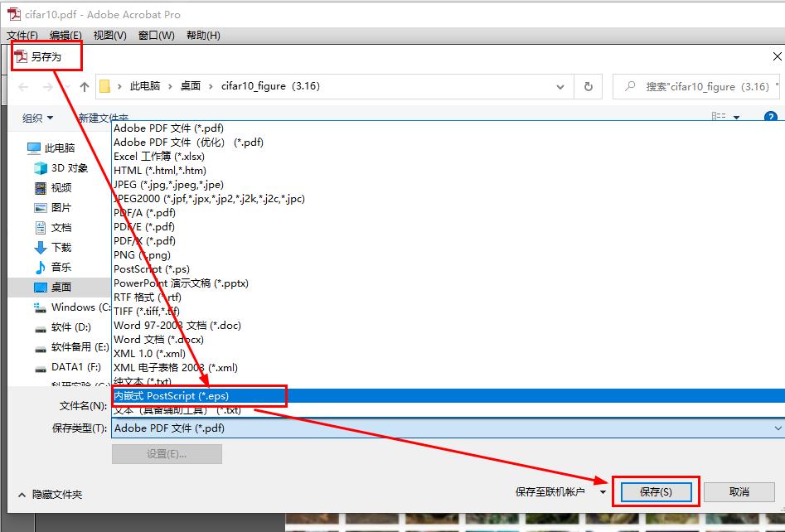Click the 取消 cancel button

739,491
